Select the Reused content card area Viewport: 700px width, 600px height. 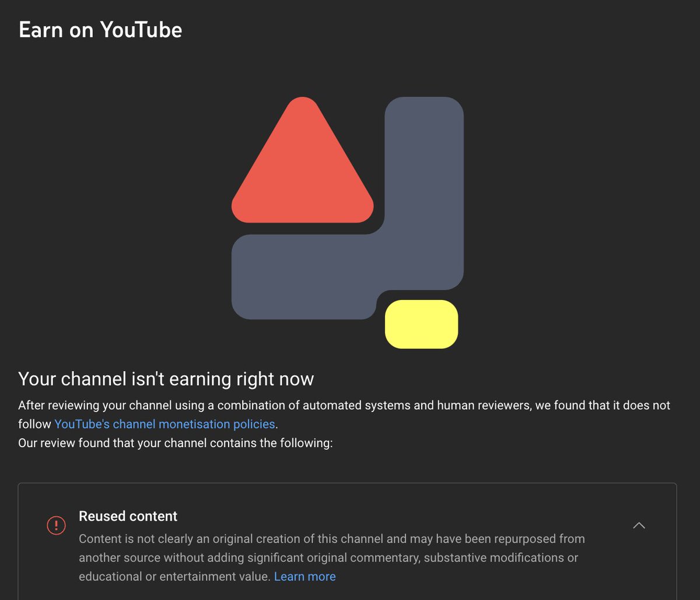point(350,543)
